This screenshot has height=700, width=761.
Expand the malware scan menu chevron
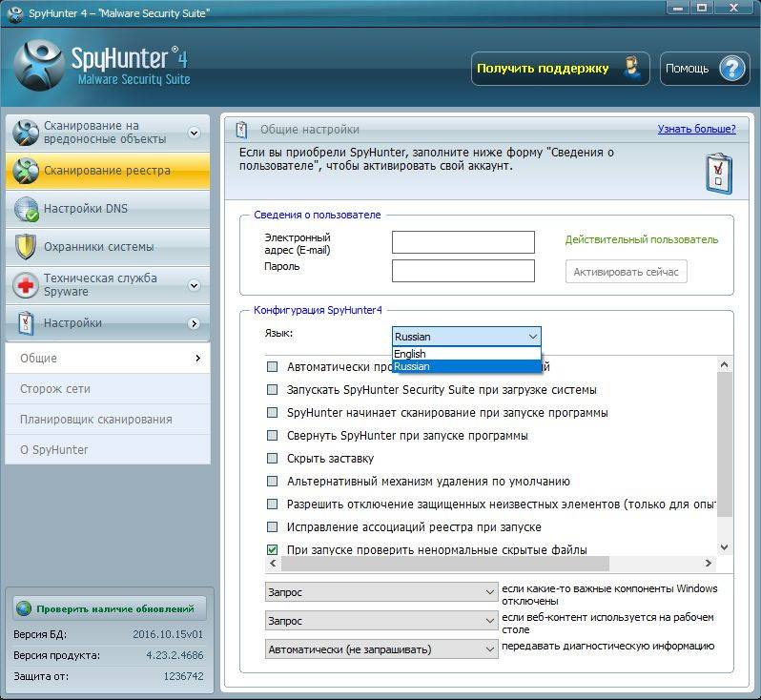pyautogui.click(x=195, y=133)
